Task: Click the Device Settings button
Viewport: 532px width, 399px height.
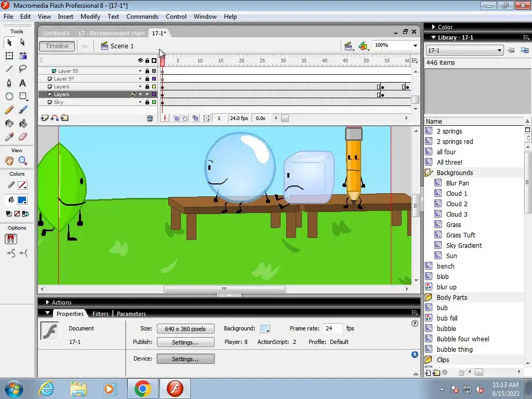Action: coord(185,358)
